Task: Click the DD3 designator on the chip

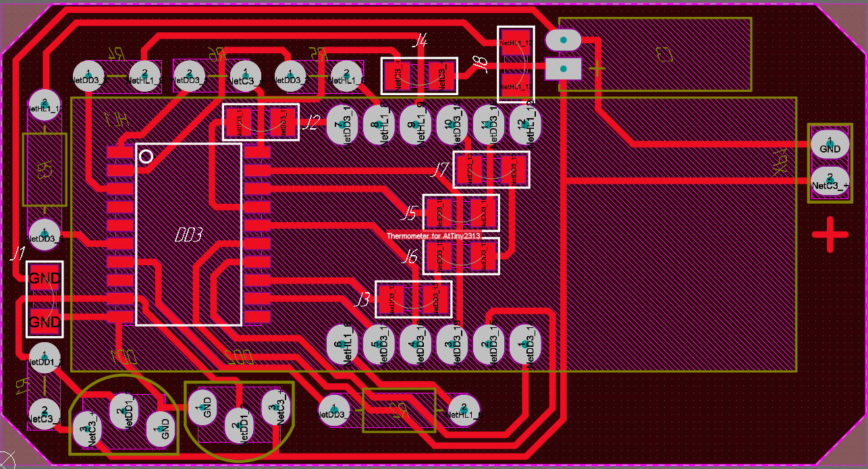Action: tap(188, 235)
